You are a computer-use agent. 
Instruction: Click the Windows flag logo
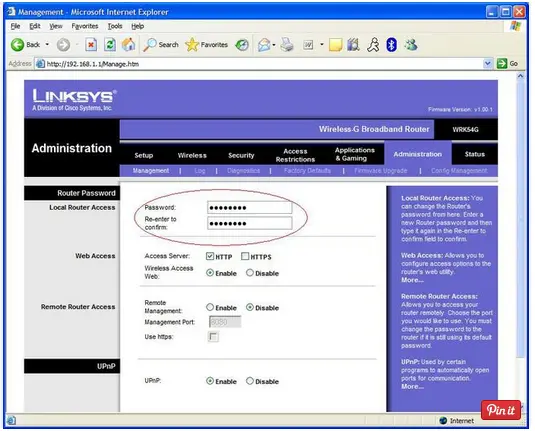point(515,26)
